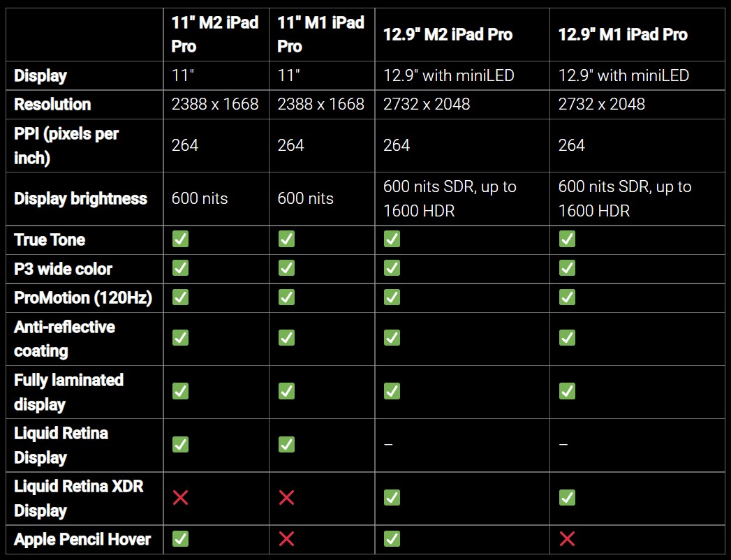Click the Apple Pencil Hover row label
Screen dimensions: 731x560
coord(82,539)
